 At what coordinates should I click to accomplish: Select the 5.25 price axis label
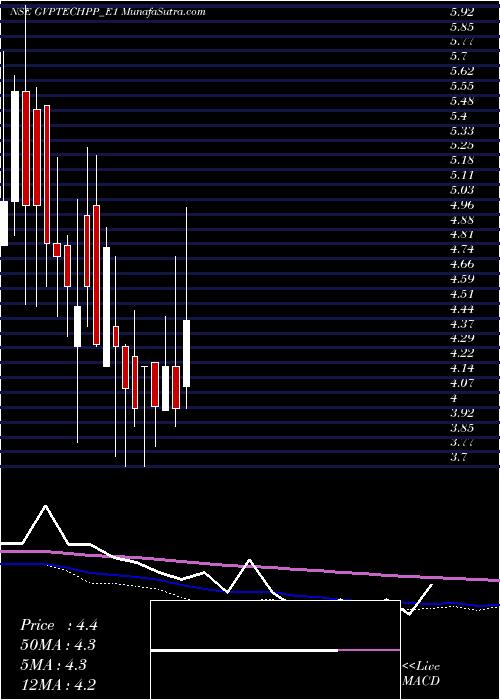coord(462,145)
